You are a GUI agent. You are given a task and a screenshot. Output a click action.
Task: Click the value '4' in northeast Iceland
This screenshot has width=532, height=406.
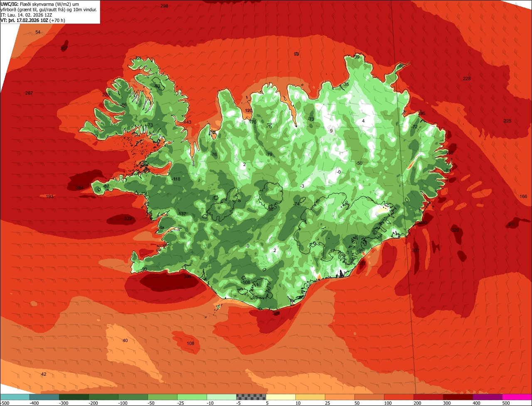[x=363, y=121]
